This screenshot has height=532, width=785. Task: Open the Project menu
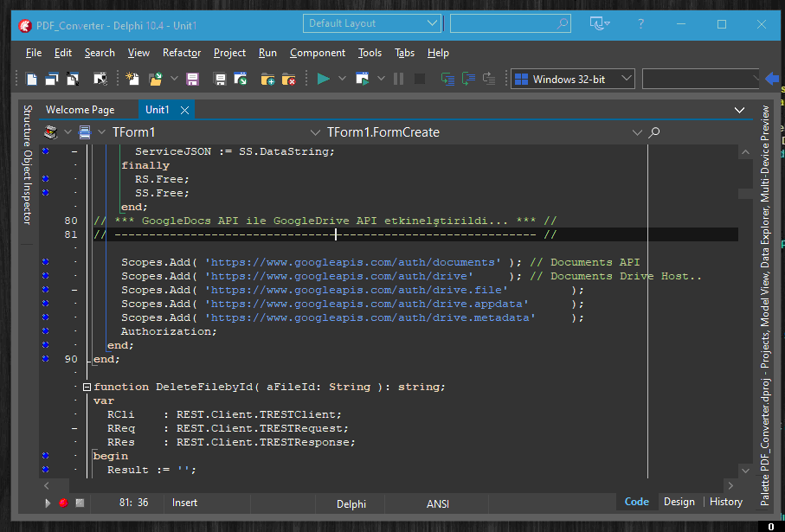click(229, 53)
